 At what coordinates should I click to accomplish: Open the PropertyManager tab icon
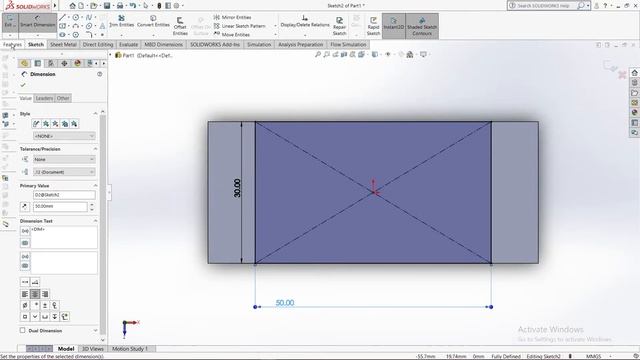(x=38, y=63)
